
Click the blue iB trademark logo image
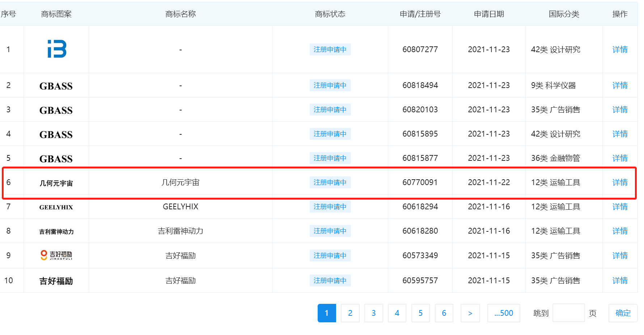57,49
